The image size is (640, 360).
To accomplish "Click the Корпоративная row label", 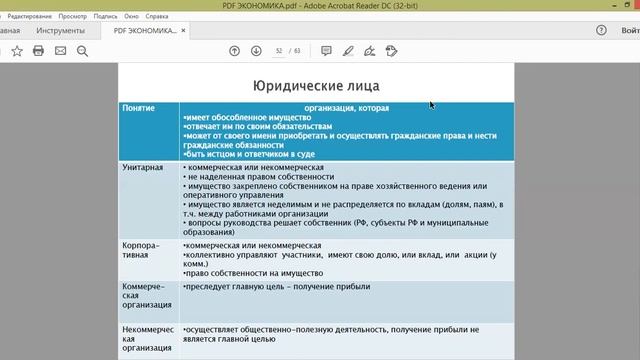I will click(141, 250).
